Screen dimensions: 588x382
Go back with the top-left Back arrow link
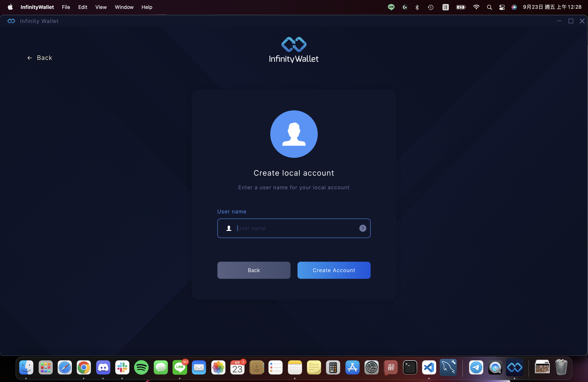click(x=39, y=58)
